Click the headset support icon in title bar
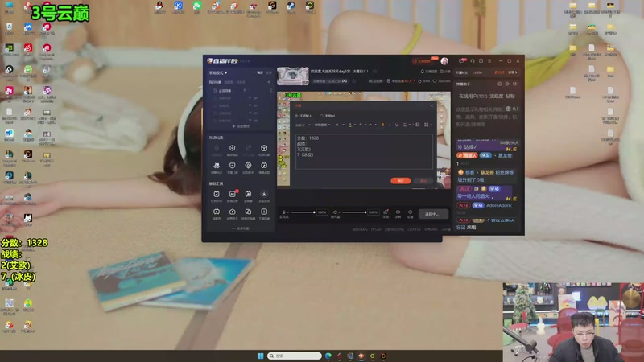This screenshot has width=644, height=362. click(x=473, y=61)
